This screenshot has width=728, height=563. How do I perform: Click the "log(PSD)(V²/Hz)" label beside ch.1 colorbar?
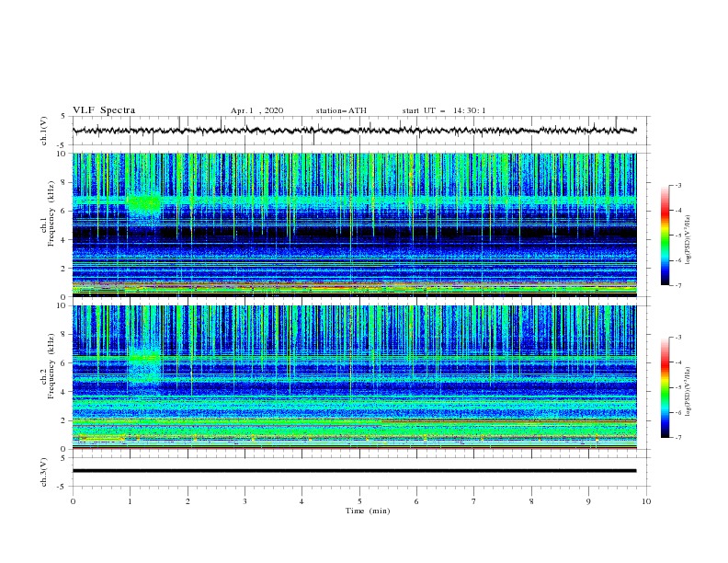tap(688, 240)
